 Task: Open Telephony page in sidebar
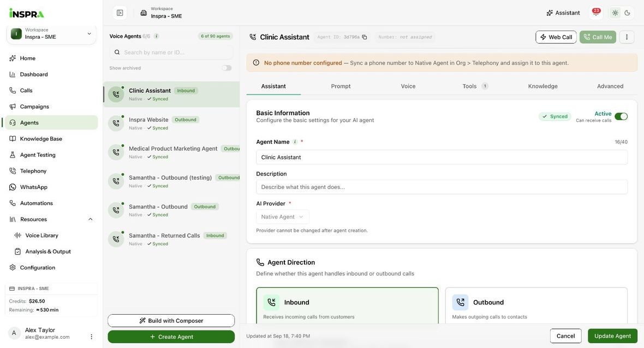51,171
